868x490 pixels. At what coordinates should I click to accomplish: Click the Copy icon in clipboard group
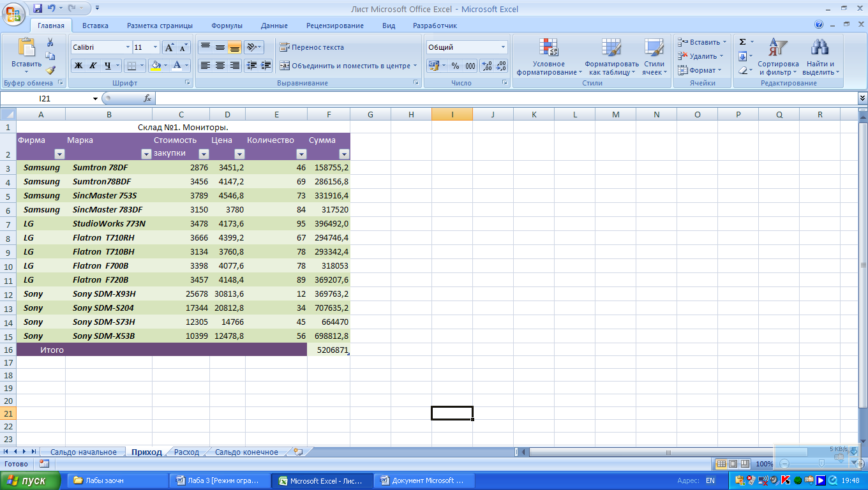click(50, 56)
